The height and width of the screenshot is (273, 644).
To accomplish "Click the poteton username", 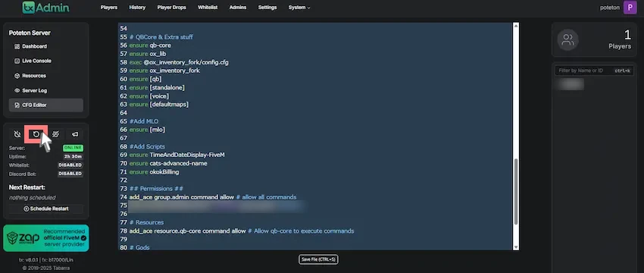I will pyautogui.click(x=610, y=8).
